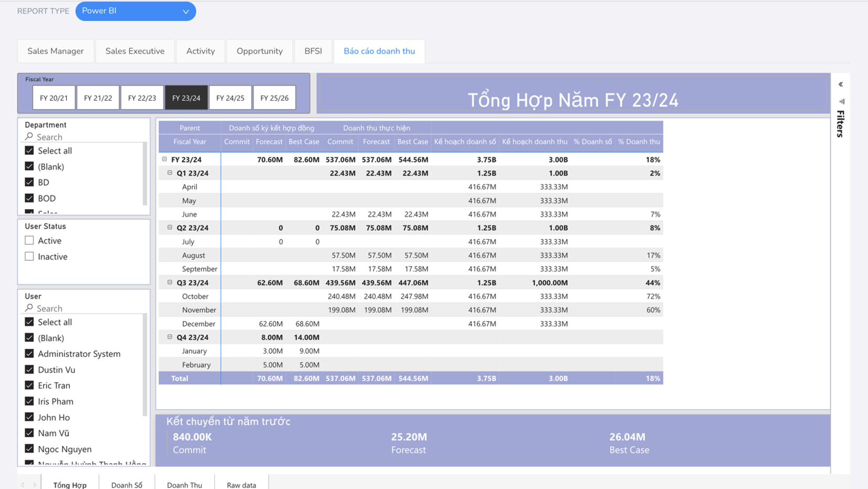Click the October row label
This screenshot has height=489, width=868.
coord(195,296)
